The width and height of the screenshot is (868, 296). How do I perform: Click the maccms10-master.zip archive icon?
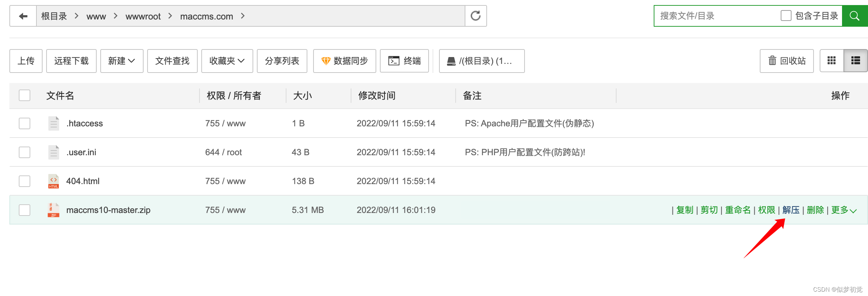click(54, 210)
